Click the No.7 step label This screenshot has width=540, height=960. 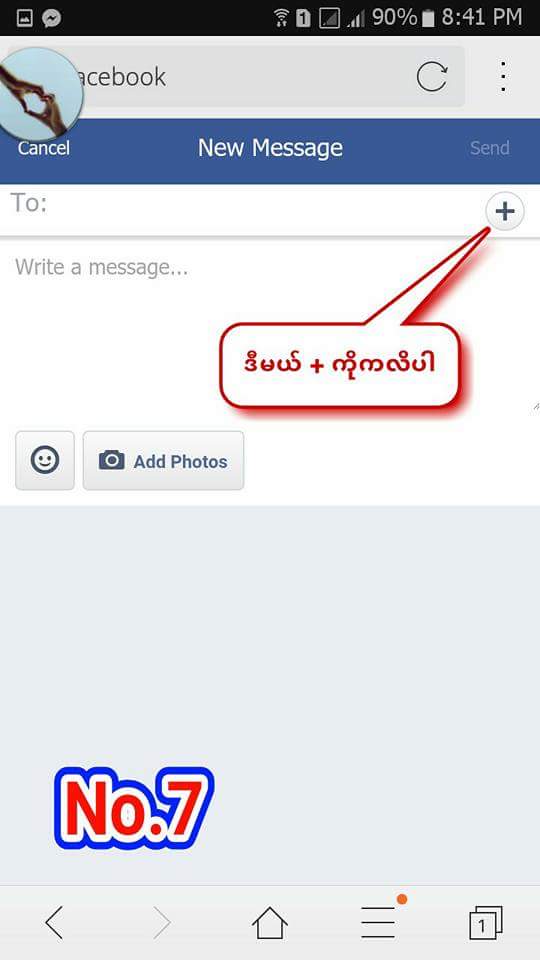point(133,808)
